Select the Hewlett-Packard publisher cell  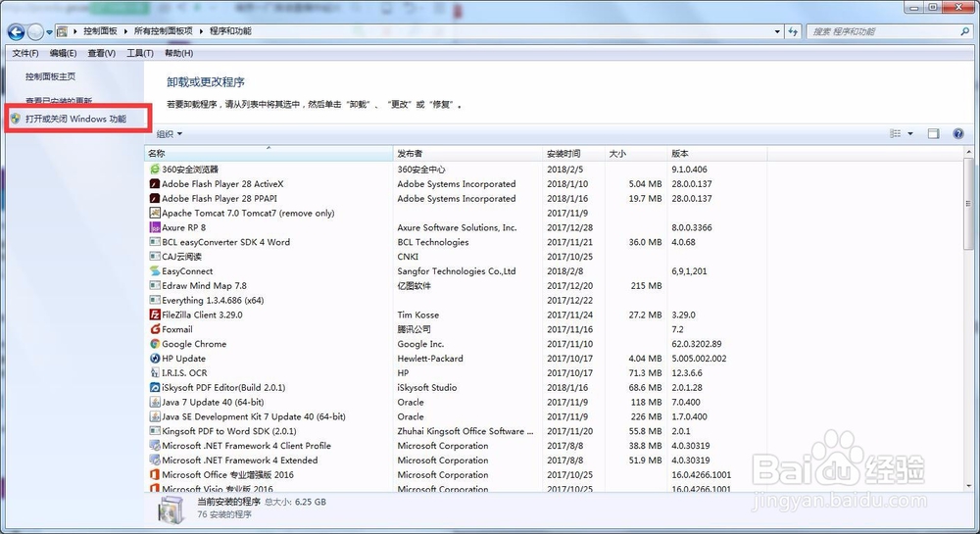pyautogui.click(x=430, y=359)
